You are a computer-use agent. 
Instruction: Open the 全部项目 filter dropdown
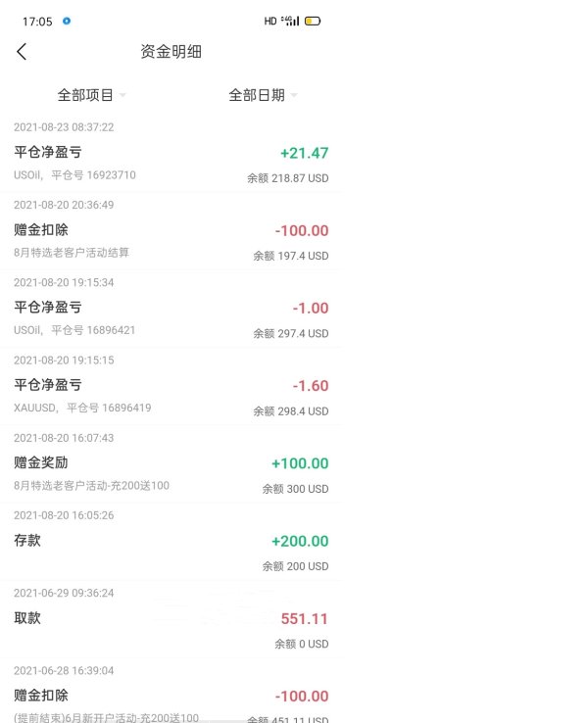point(91,95)
